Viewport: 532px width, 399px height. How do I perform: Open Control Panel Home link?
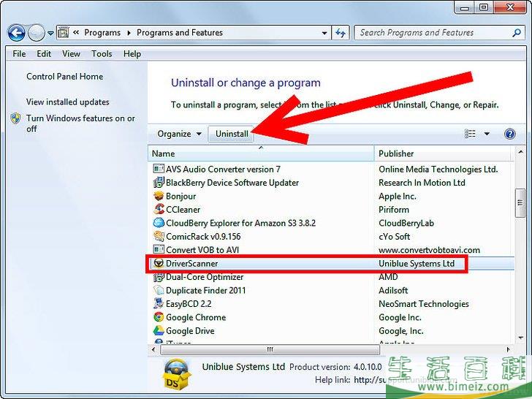(64, 77)
